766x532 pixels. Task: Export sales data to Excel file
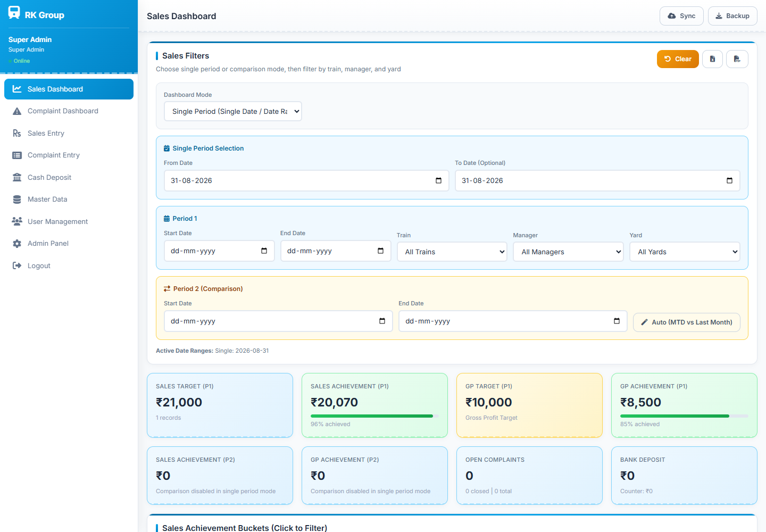[x=712, y=59]
